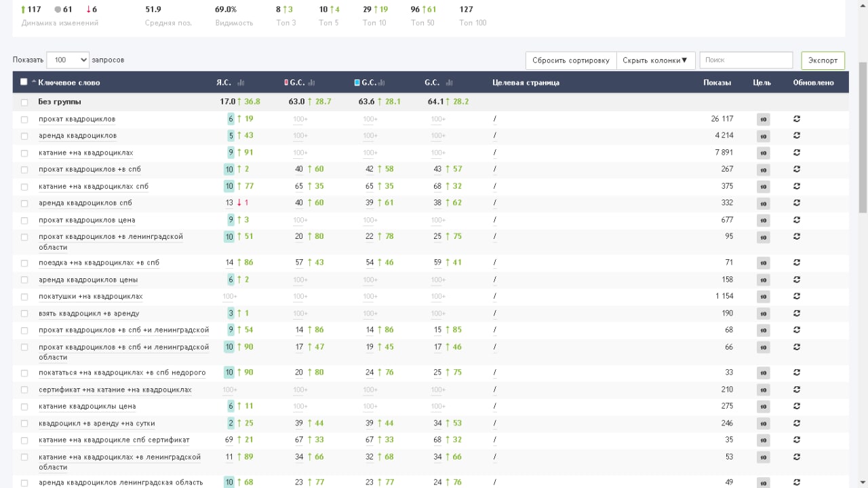Click into the 'Поиск' search field
The height and width of the screenshot is (488, 868).
click(x=746, y=60)
